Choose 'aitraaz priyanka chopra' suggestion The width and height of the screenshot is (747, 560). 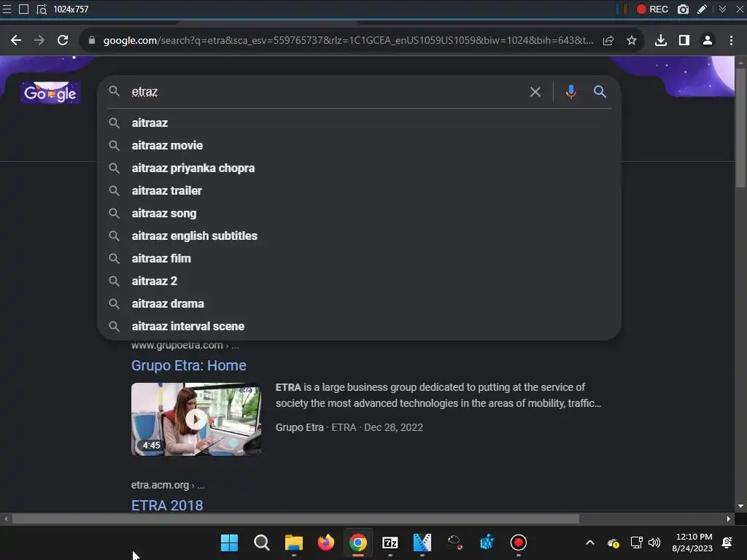359,168
